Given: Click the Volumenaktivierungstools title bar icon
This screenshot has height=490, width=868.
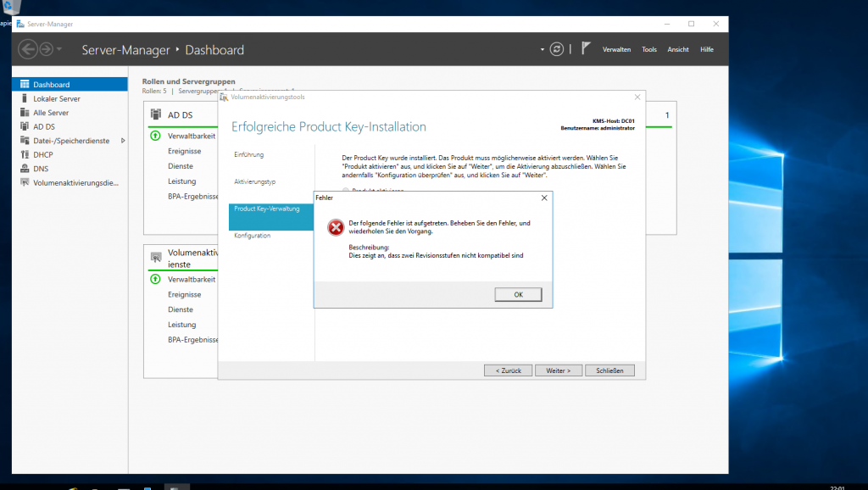Looking at the screenshot, I should point(224,97).
